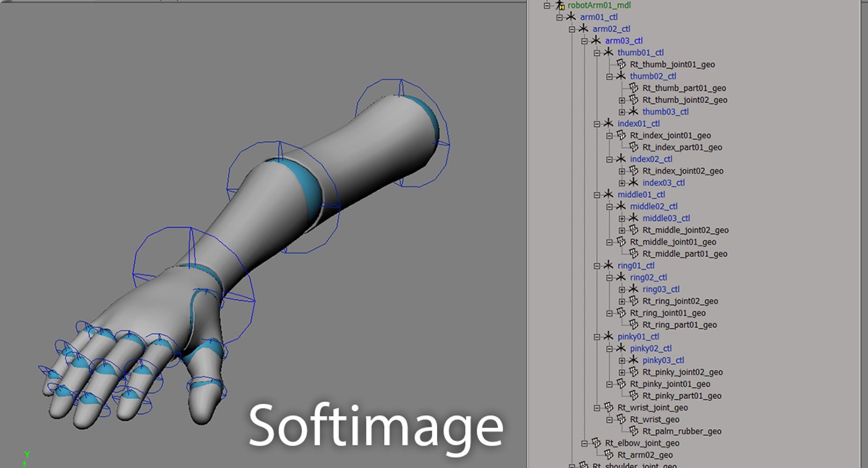Click the robotArm01_mdl model icon
This screenshot has height=468, width=868.
click(560, 5)
